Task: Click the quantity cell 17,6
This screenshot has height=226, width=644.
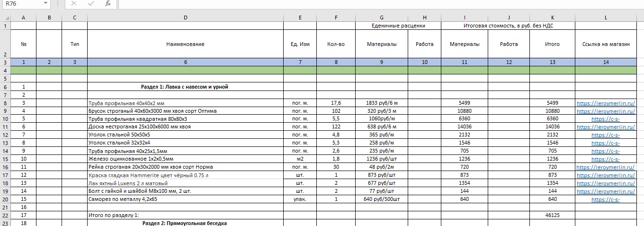Action: pyautogui.click(x=336, y=103)
